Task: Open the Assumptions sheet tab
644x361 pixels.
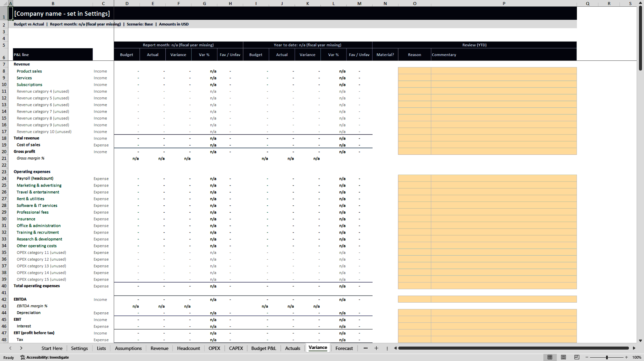Action: (128, 348)
